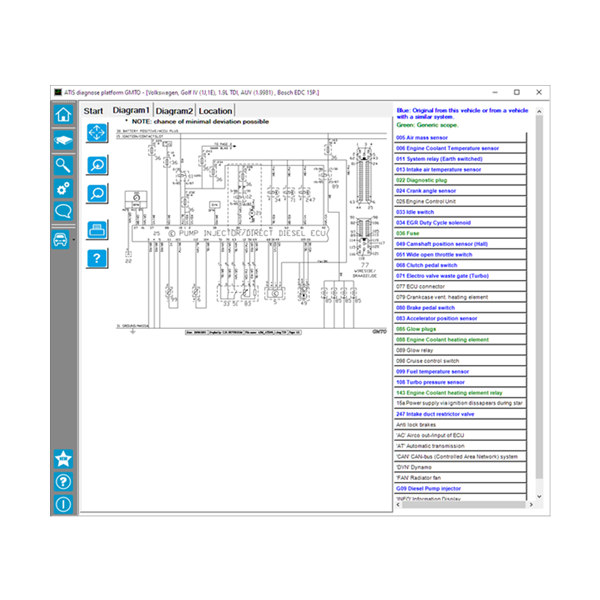
Task: Zoom in on the wiring diagram
Action: point(96,165)
